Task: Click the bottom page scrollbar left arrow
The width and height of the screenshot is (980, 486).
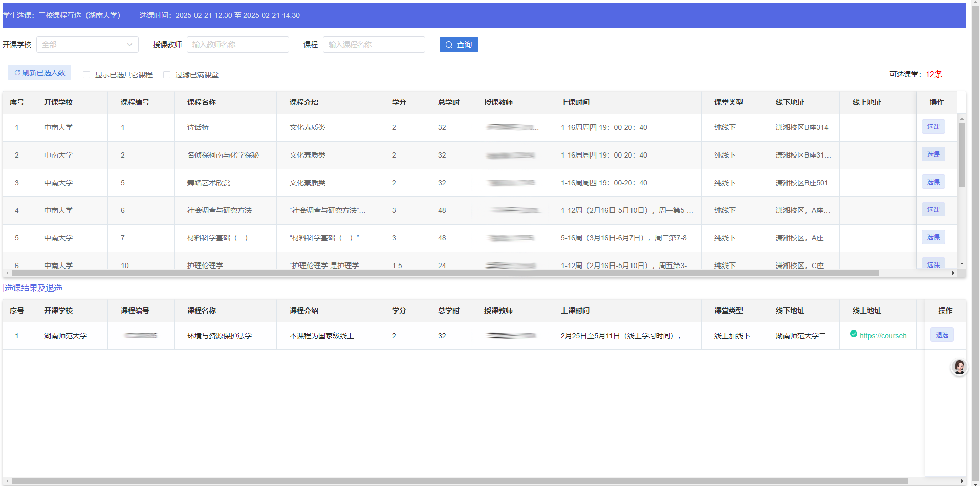Action: coord(7,481)
